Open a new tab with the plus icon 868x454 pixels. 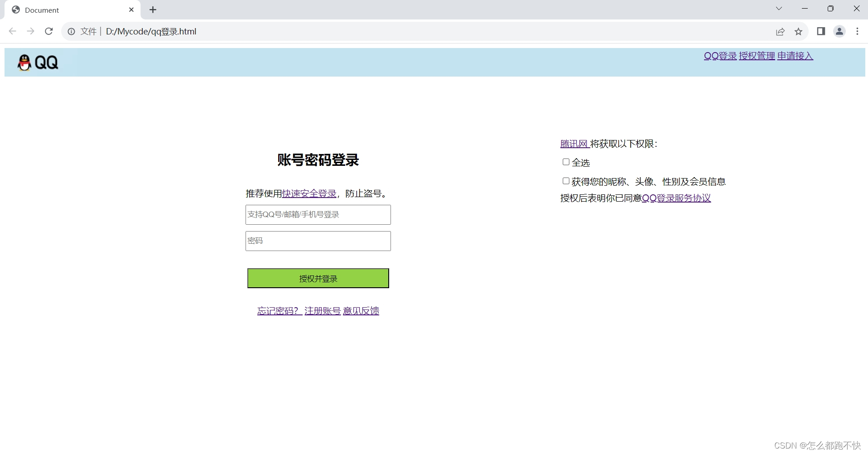click(x=153, y=10)
